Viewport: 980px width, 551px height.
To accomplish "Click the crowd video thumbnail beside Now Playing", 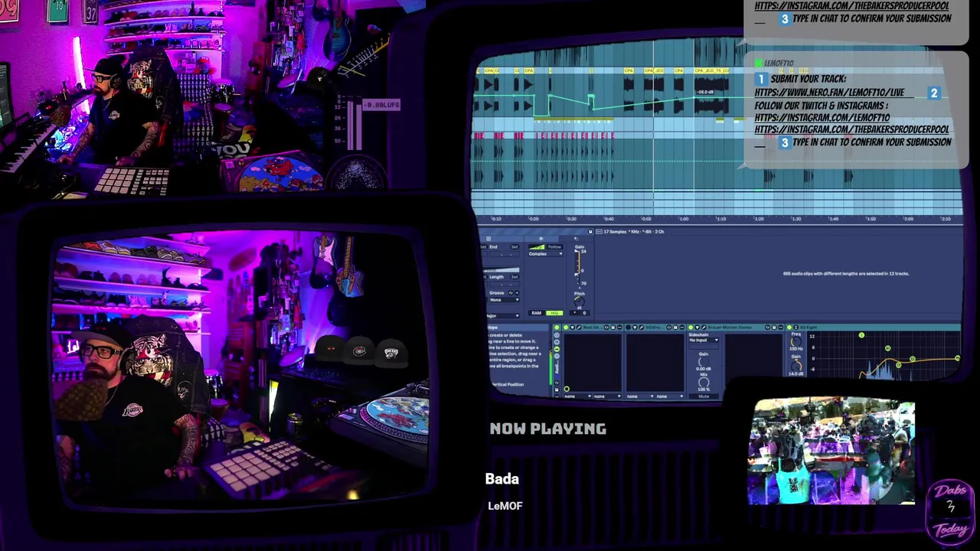I will click(833, 452).
